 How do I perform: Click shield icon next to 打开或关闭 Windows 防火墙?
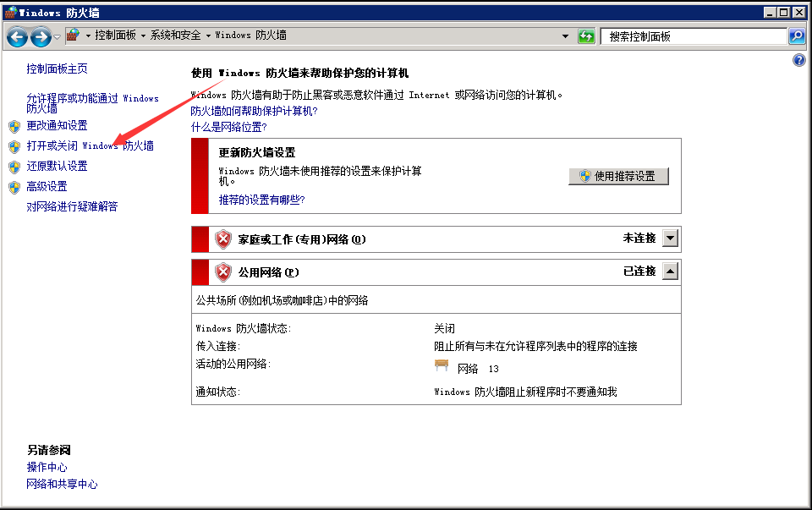pos(14,146)
